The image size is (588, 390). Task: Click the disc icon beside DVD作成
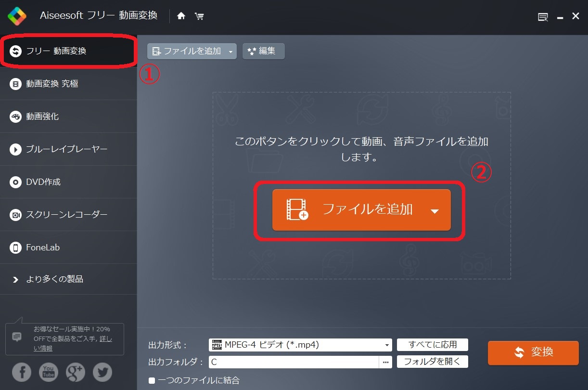coord(16,182)
